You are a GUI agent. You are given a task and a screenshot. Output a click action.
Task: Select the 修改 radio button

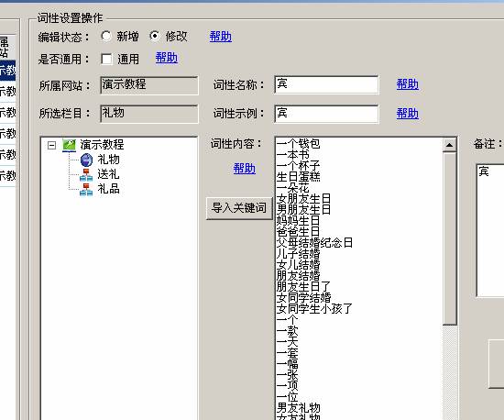tap(155, 36)
